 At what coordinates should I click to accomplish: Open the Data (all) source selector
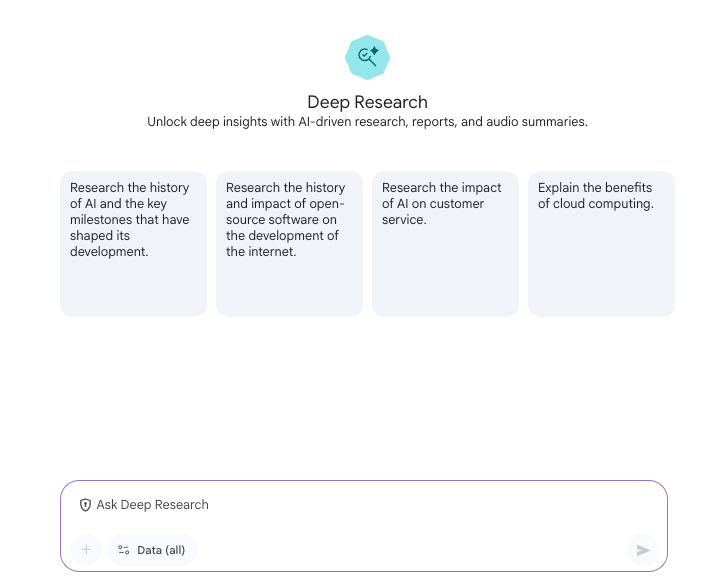(x=152, y=550)
